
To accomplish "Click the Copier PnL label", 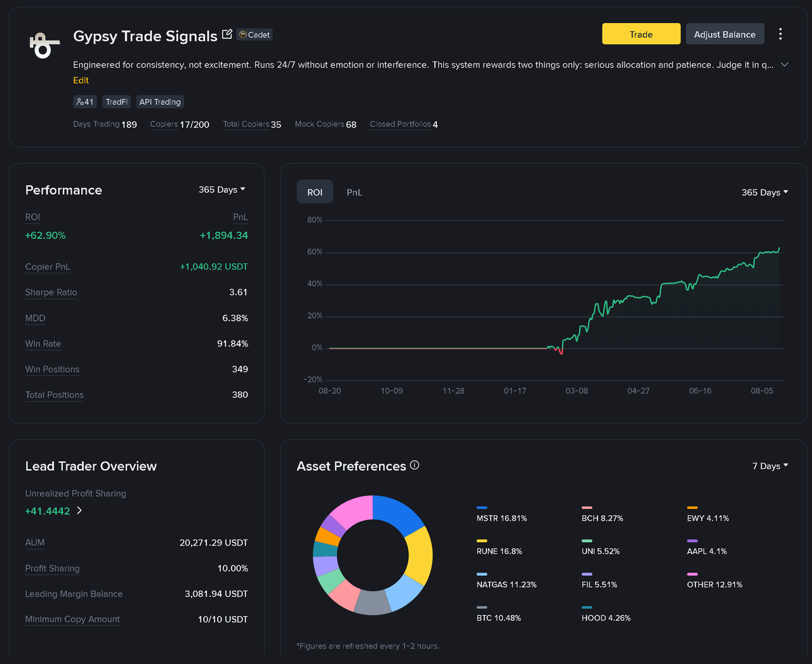I will click(x=48, y=267).
